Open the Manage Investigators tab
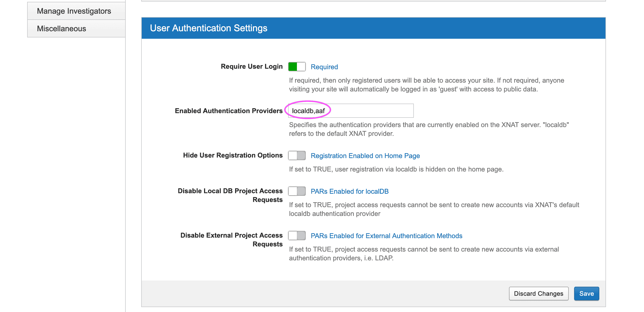Viewport: 644px width, 312px height. pyautogui.click(x=76, y=11)
